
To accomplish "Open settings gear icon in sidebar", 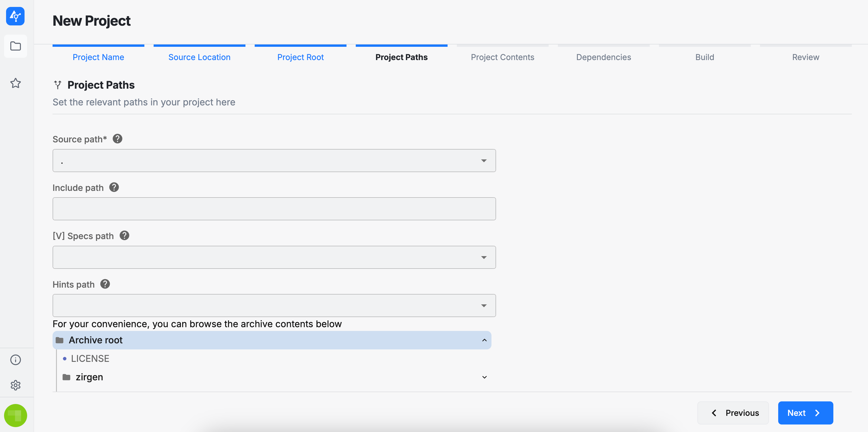I will (16, 385).
